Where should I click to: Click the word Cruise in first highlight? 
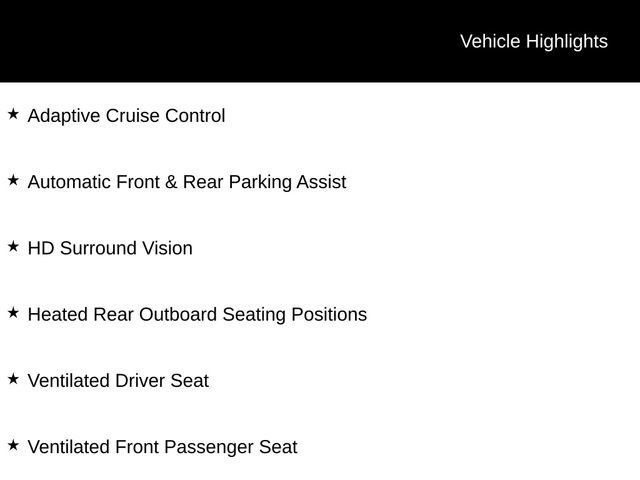pyautogui.click(x=132, y=116)
